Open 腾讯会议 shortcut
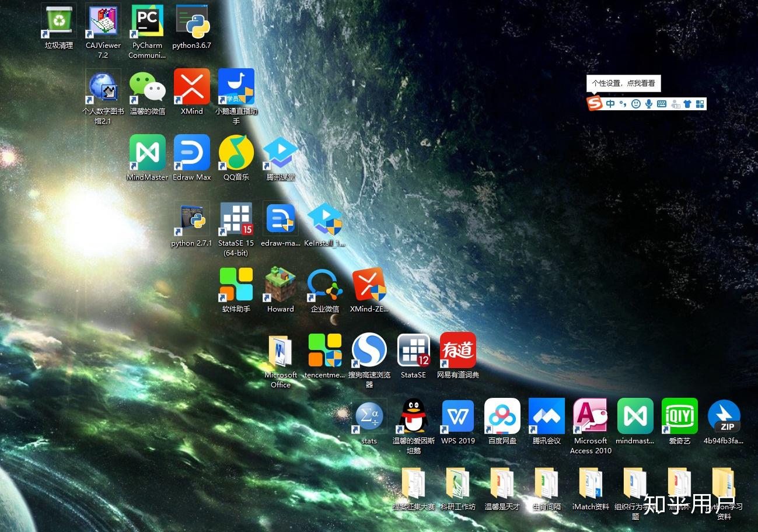This screenshot has width=758, height=532. [x=547, y=416]
